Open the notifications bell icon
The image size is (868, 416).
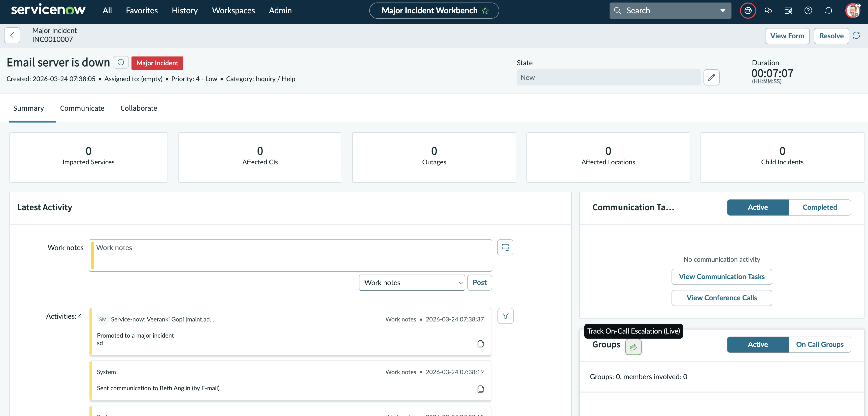(x=828, y=10)
